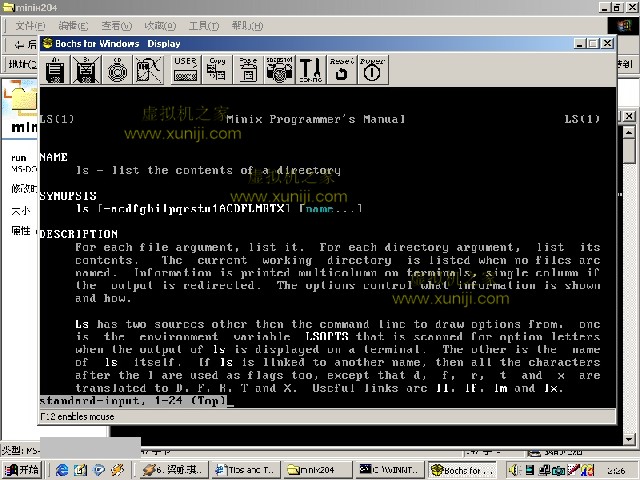
Task: Click the Snapshot camera toolbar icon
Action: [279, 70]
